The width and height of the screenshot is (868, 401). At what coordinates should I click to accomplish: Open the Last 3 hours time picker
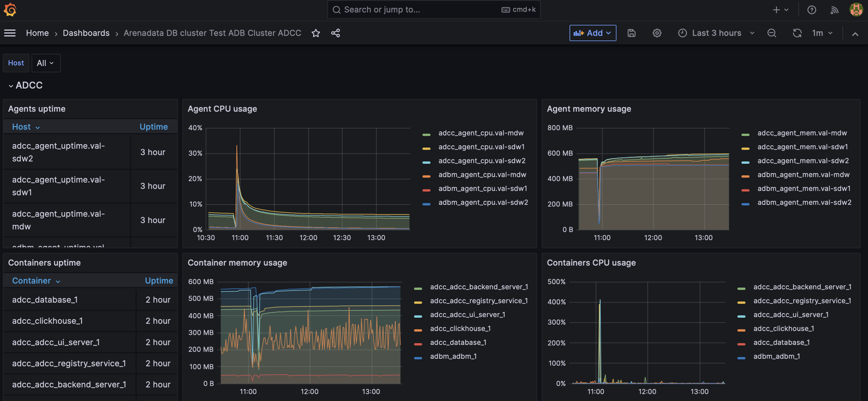[716, 33]
